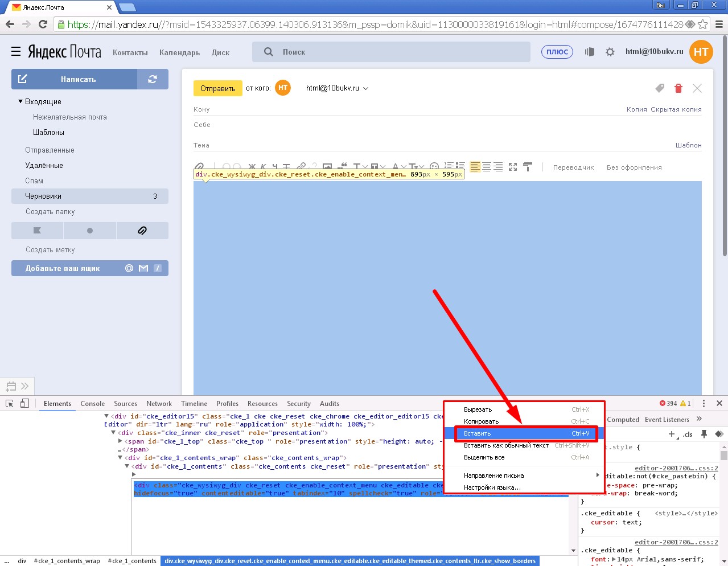Expand the hidden sidebar panel chevrons

point(24,386)
